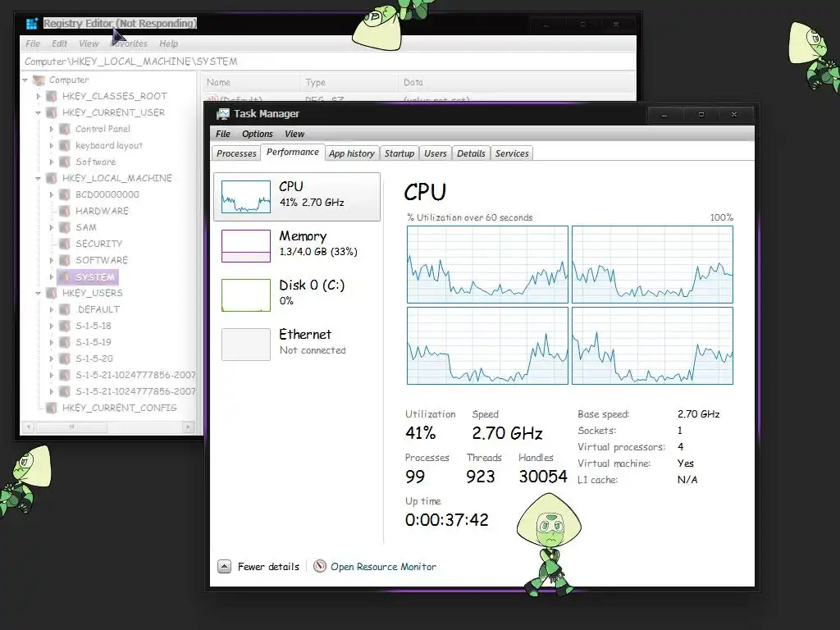Click the Resource Monitor icon
Viewport: 840px width, 630px height.
point(320,566)
